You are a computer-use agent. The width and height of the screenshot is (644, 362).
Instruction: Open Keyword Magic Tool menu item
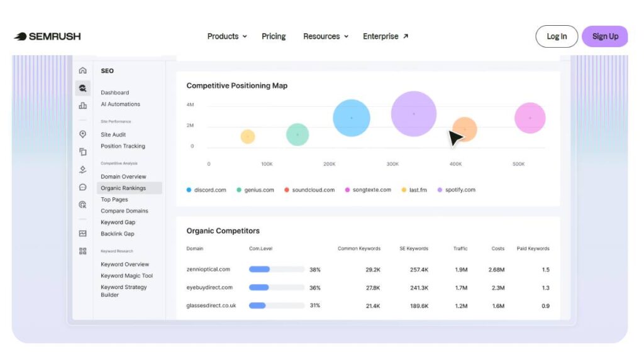click(x=126, y=276)
